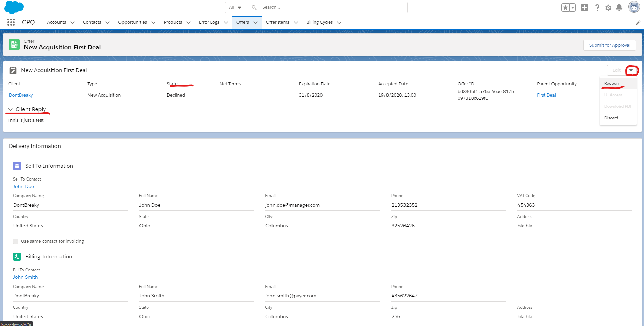Expand the Accounts tab chevron

(72, 23)
